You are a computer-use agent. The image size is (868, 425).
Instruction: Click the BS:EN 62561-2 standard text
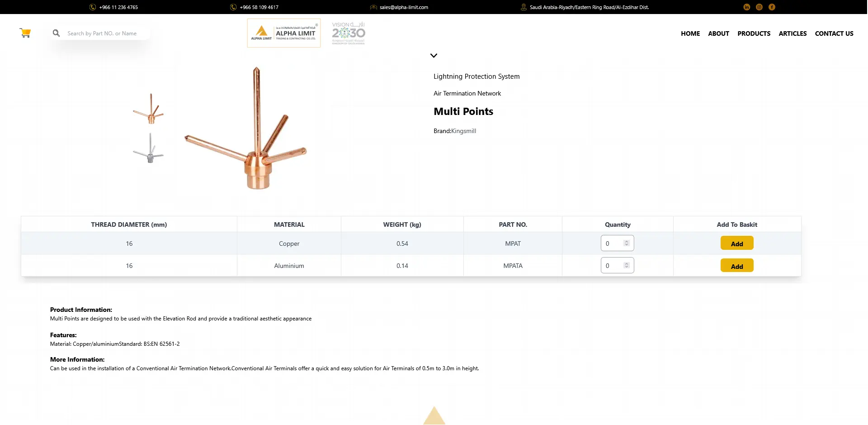tap(162, 344)
